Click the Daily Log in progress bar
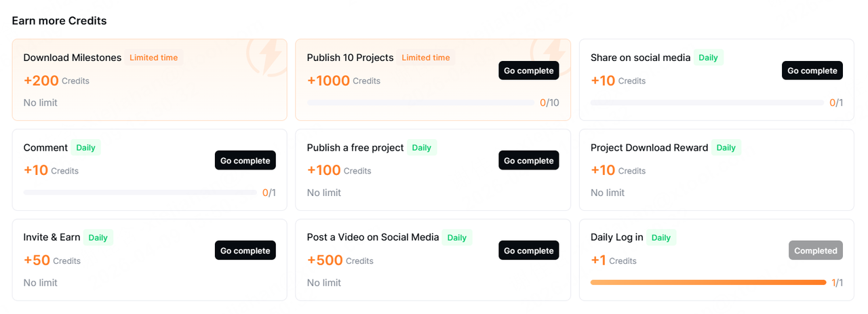The image size is (868, 314). [x=708, y=283]
